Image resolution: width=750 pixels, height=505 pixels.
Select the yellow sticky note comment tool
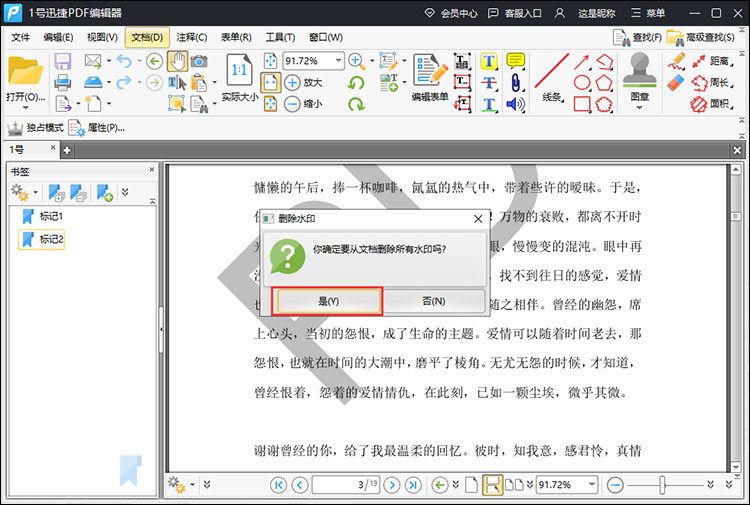(x=515, y=61)
